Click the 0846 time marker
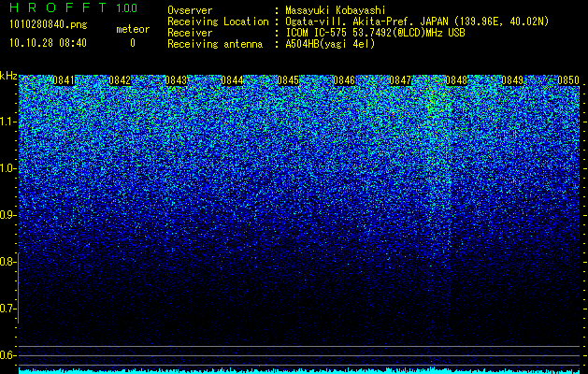Image resolution: width=588 pixels, height=374 pixels. click(344, 80)
